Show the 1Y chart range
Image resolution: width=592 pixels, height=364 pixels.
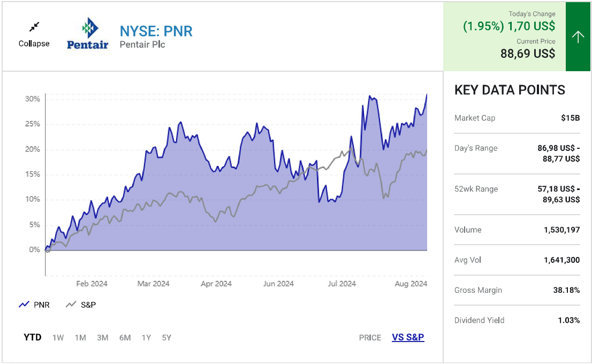(146, 337)
